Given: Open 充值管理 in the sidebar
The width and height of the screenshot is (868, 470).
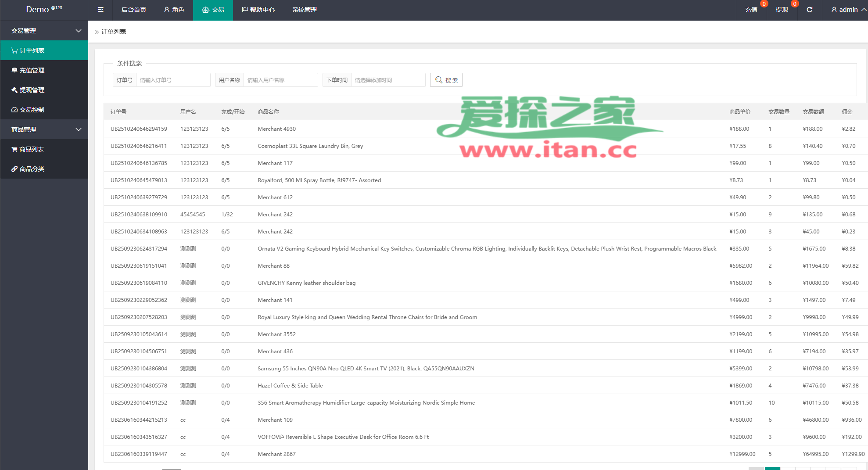Looking at the screenshot, I should coord(32,70).
